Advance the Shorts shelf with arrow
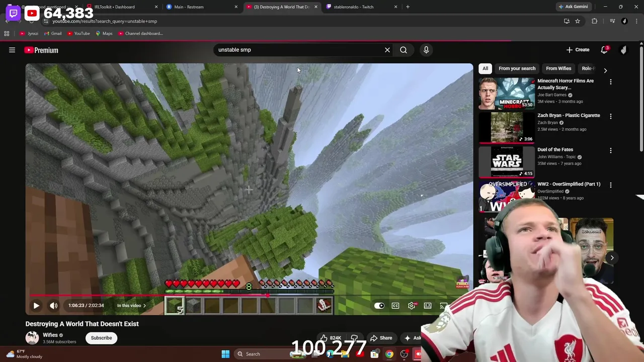 [612, 258]
